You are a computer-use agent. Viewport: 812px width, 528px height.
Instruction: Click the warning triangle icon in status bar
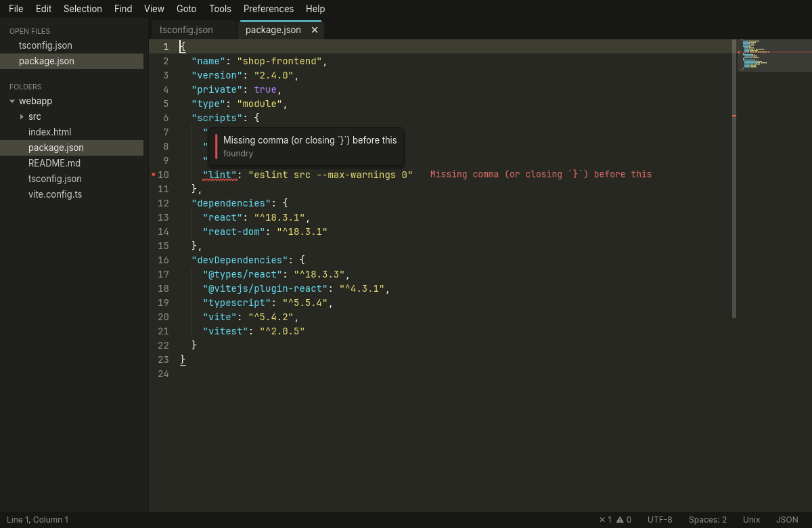pyautogui.click(x=620, y=520)
